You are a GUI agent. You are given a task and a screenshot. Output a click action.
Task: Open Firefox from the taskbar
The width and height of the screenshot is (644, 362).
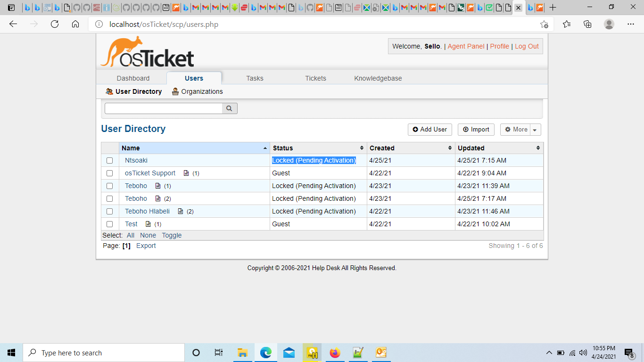click(x=335, y=353)
